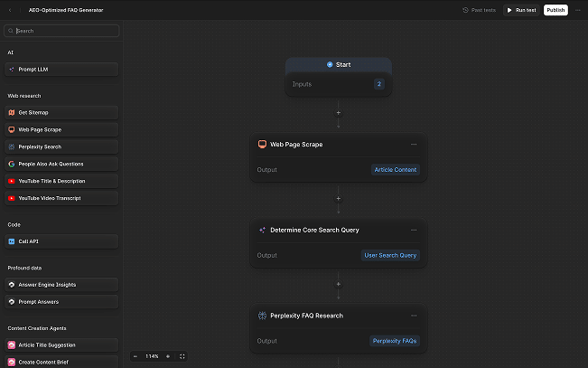Select the Get Sitemap node
The image size is (588, 368).
61,113
